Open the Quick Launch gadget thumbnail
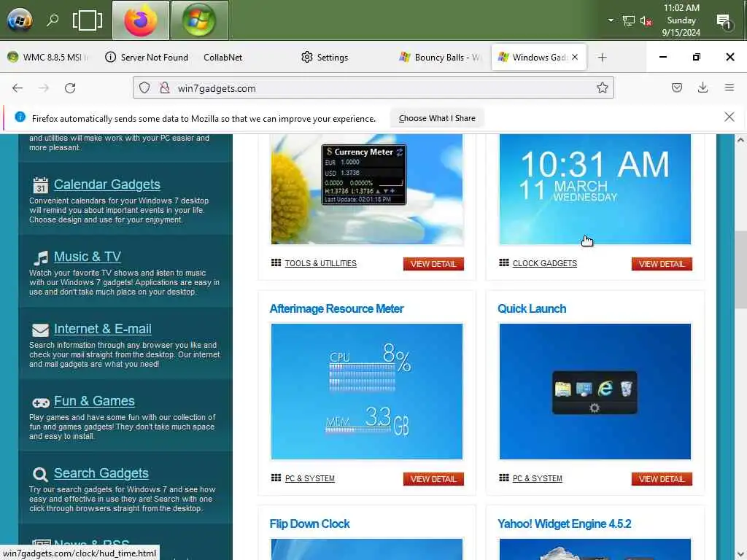Image resolution: width=747 pixels, height=560 pixels. [595, 392]
